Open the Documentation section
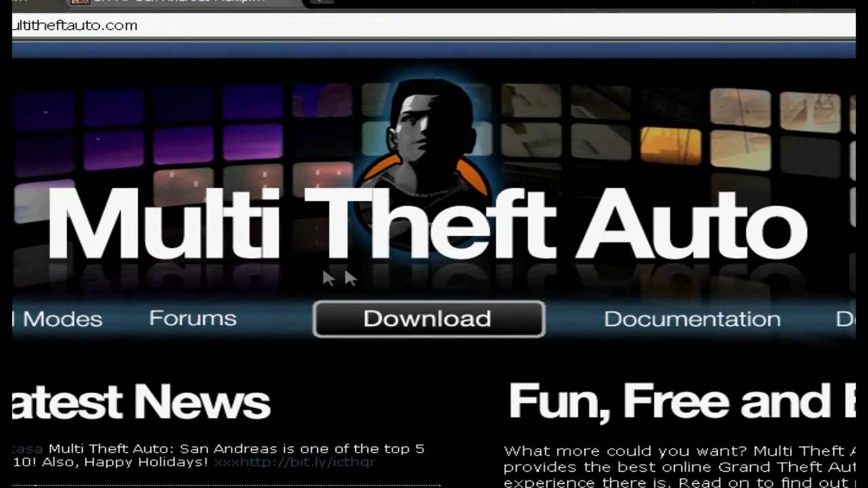The width and height of the screenshot is (868, 488). (x=692, y=319)
